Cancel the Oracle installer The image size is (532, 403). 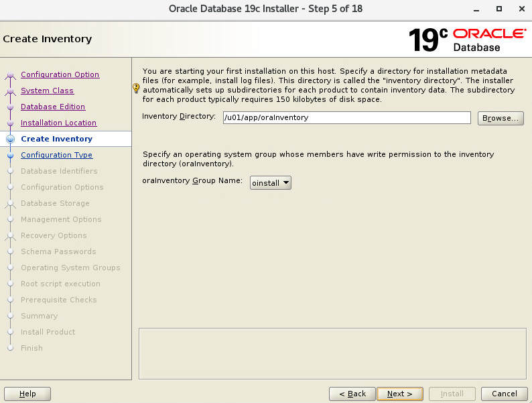coord(504,394)
